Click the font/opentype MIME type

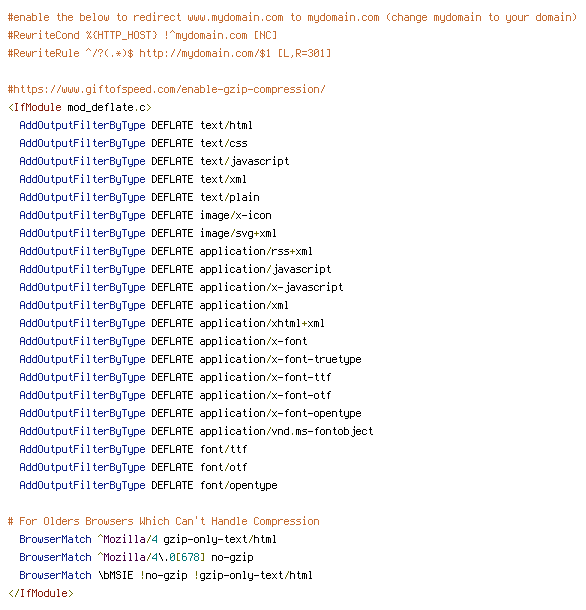pos(239,485)
